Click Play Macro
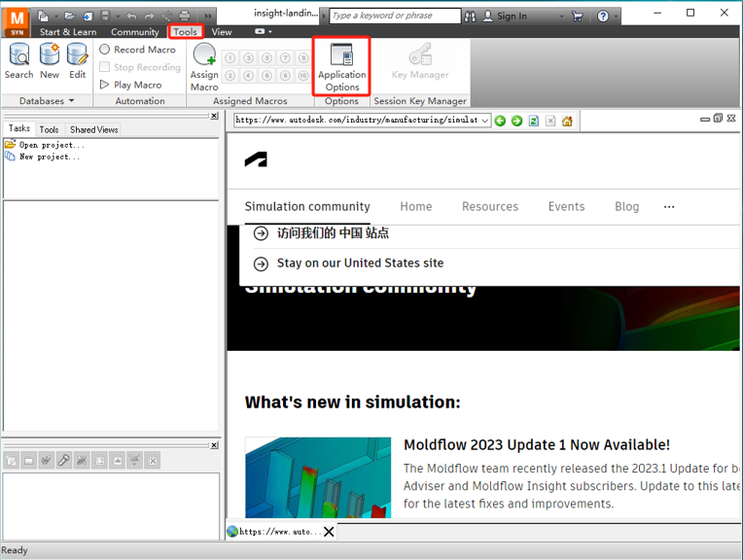The height and width of the screenshot is (560, 743). (130, 85)
